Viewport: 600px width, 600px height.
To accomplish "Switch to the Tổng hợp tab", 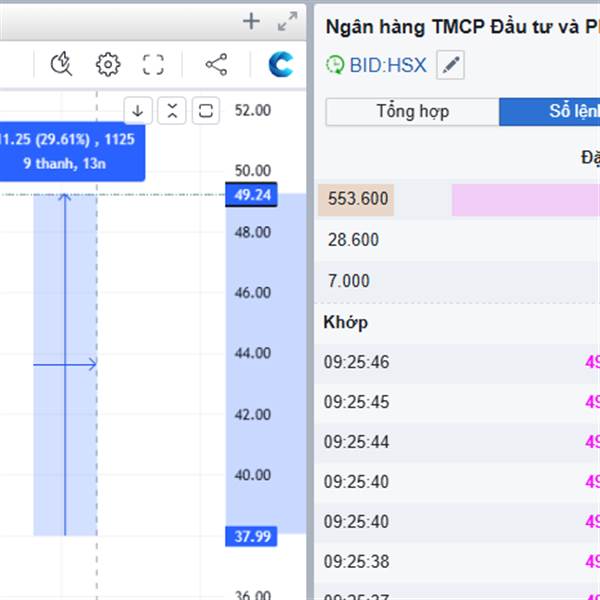I will pyautogui.click(x=412, y=112).
